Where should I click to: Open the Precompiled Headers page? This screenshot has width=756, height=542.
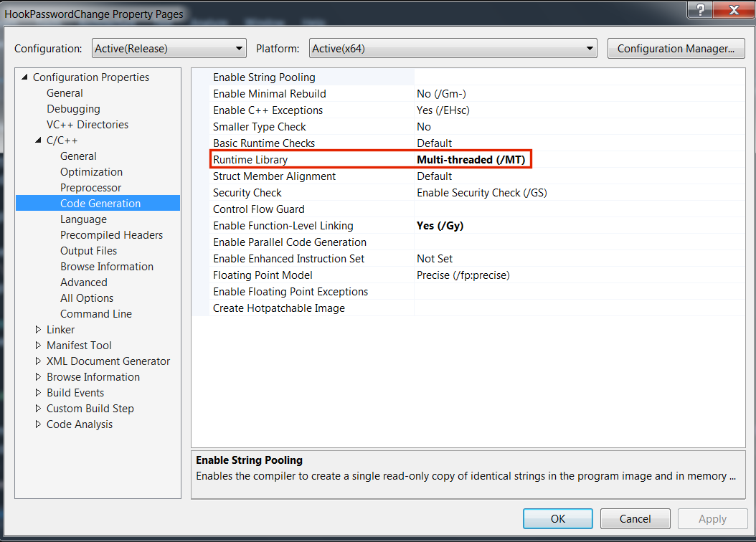coord(111,235)
